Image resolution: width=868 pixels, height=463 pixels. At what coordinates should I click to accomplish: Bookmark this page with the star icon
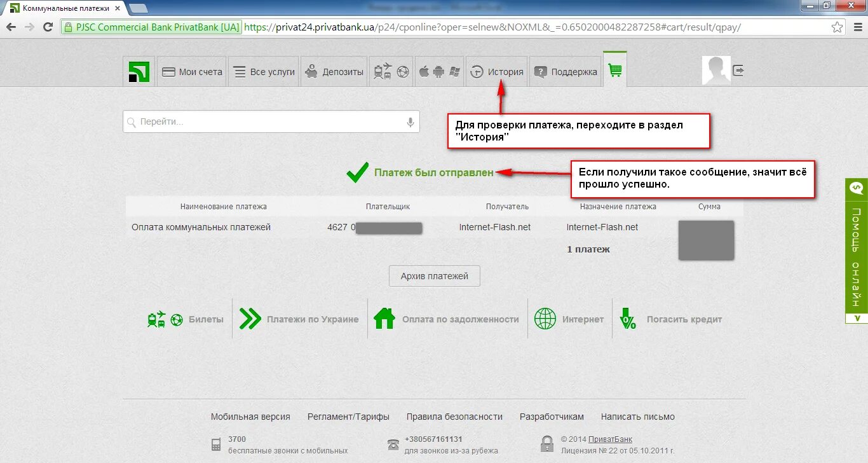(837, 27)
